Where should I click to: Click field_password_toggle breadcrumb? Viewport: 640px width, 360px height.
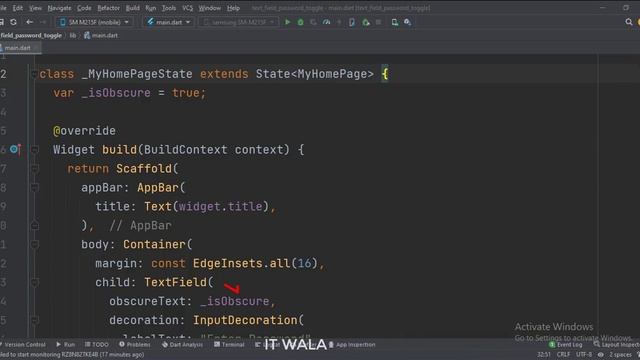tap(31, 36)
